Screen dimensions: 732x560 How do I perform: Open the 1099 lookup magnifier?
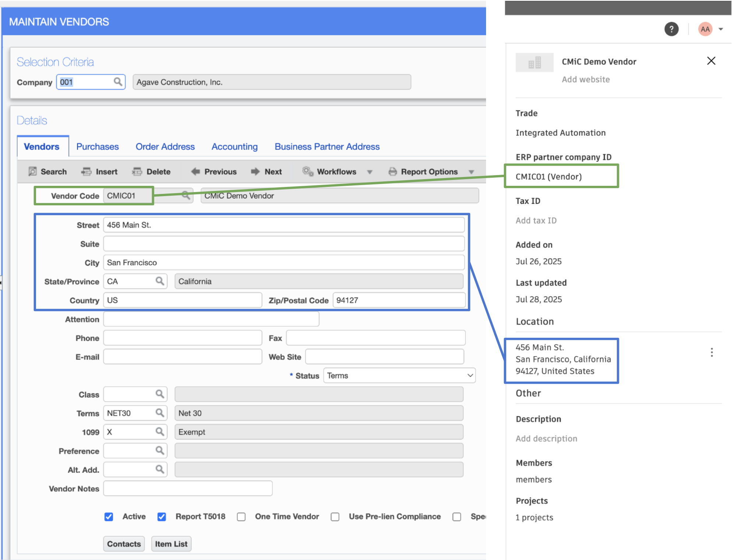(159, 432)
